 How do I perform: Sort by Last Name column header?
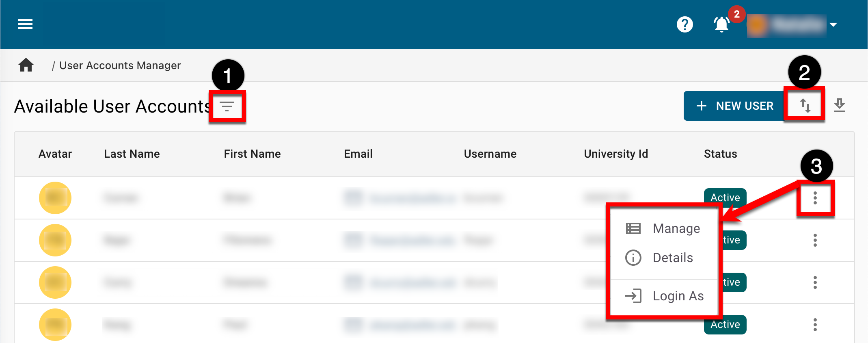click(132, 154)
